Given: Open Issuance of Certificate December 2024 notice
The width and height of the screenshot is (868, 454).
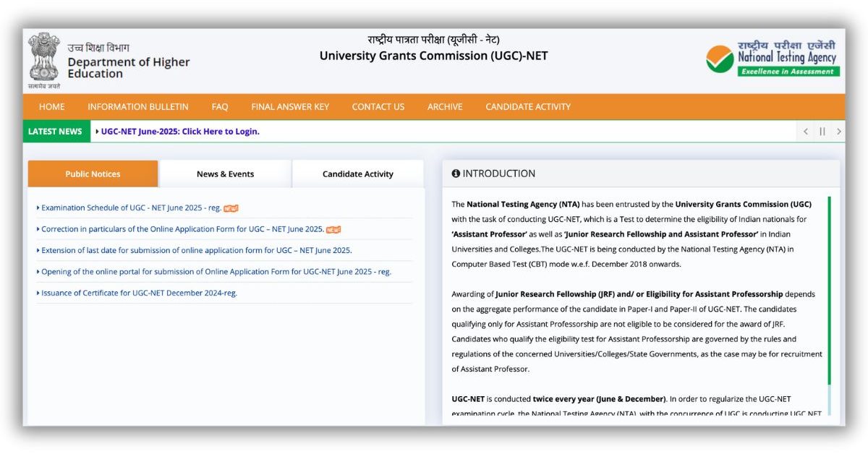Looking at the screenshot, I should point(139,294).
